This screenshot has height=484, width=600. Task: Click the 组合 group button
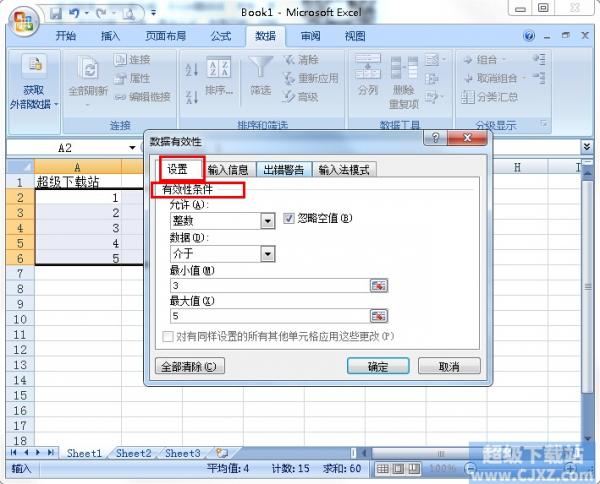tap(484, 59)
